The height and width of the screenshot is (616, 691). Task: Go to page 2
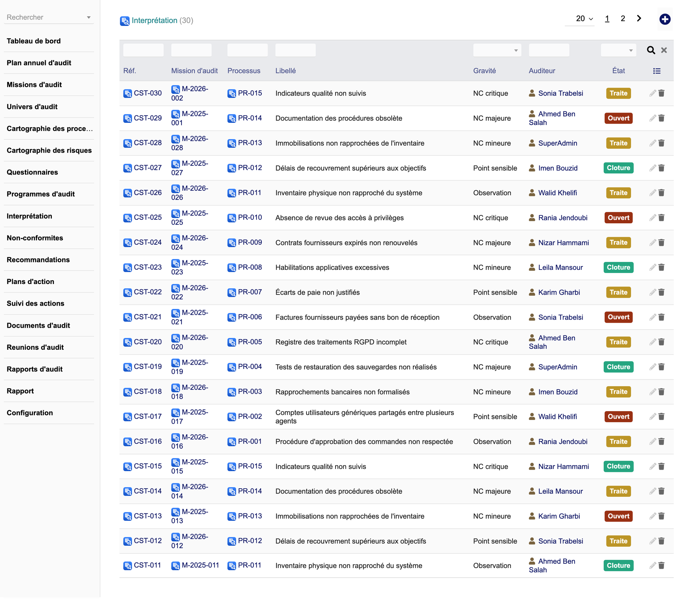click(622, 18)
